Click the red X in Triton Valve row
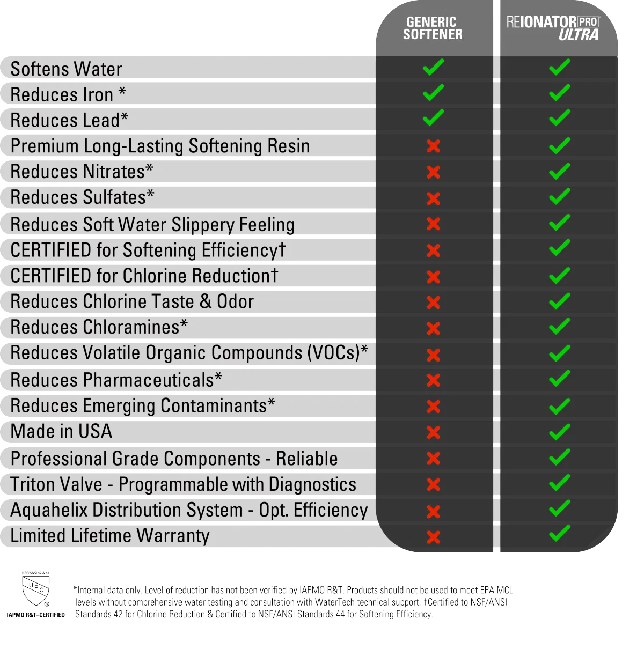The height and width of the screenshot is (649, 644). tap(434, 485)
